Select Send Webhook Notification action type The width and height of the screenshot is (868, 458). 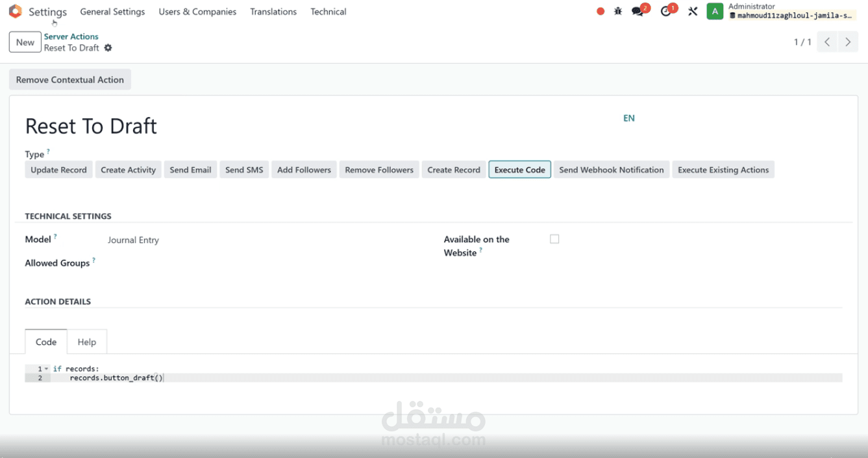pyautogui.click(x=612, y=170)
